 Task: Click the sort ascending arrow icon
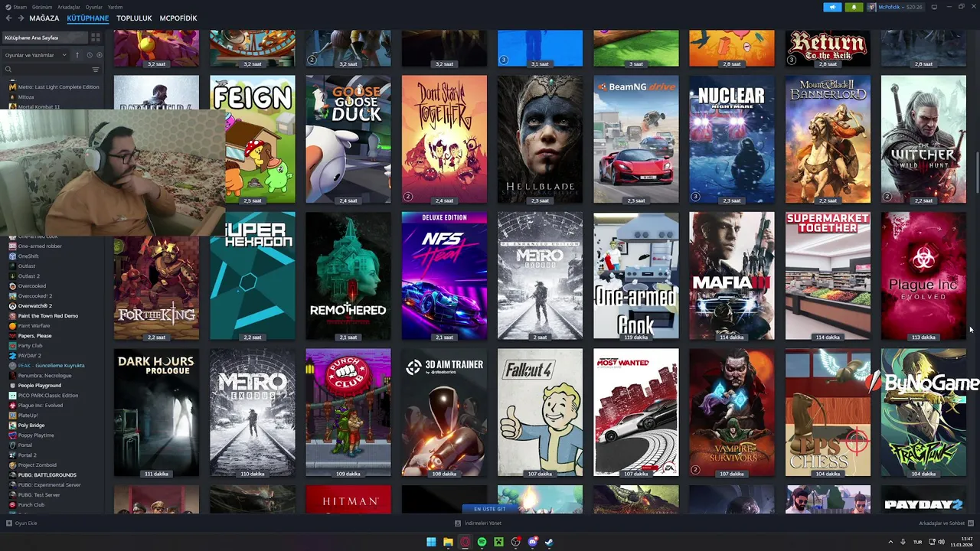point(77,55)
